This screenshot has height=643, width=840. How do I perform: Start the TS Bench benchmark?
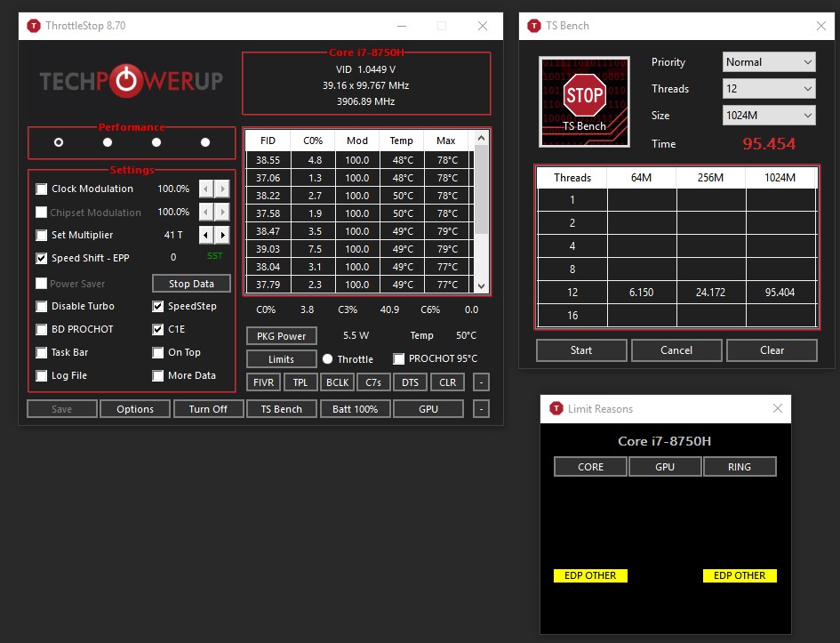point(581,350)
